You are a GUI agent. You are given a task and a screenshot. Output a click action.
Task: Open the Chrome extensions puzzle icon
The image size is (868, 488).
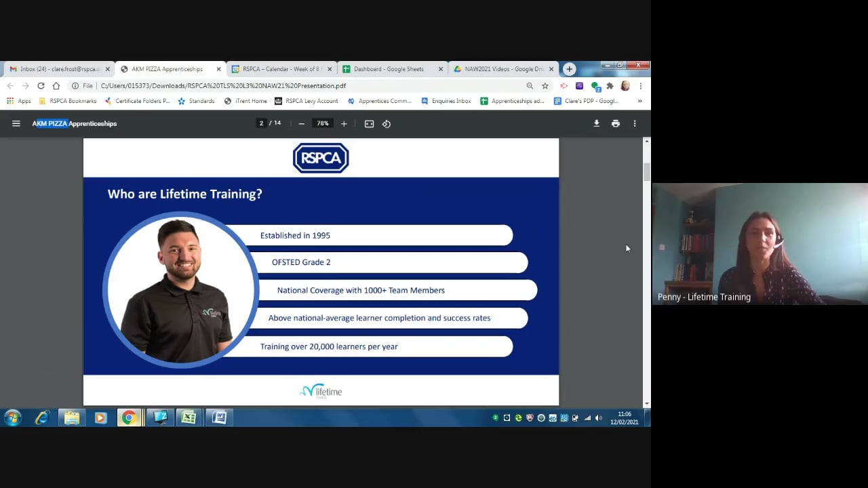pyautogui.click(x=610, y=86)
